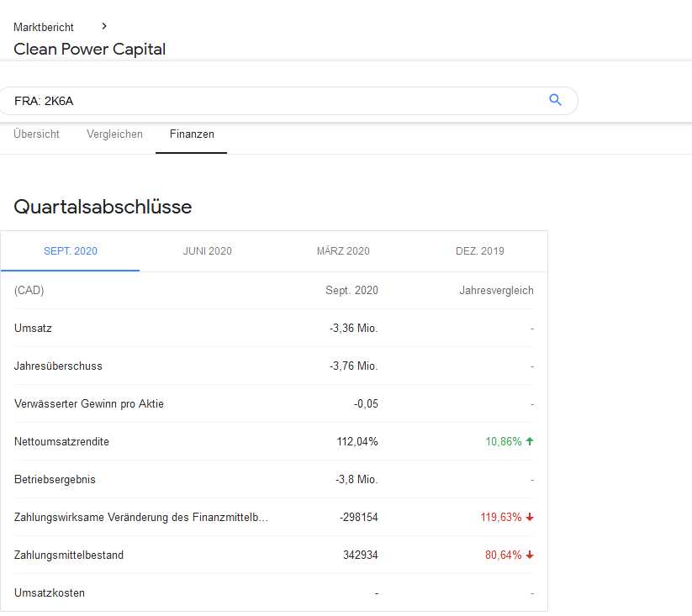Expand the Nettoumsatzrendite row
This screenshot has height=616, width=692.
(62, 442)
